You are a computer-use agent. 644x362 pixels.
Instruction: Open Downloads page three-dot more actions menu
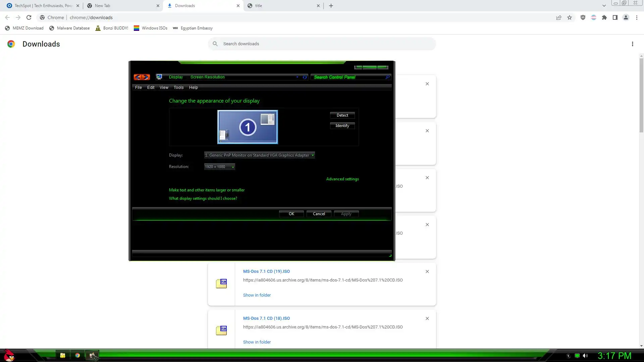(632, 44)
